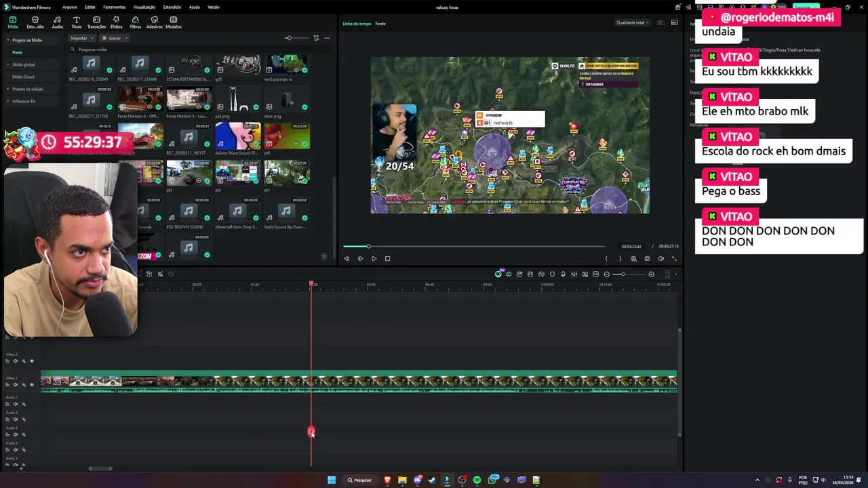Image resolution: width=868 pixels, height=488 pixels.
Task: Open the AI copilot robot icon on timeline toolbar
Action: coord(498,274)
